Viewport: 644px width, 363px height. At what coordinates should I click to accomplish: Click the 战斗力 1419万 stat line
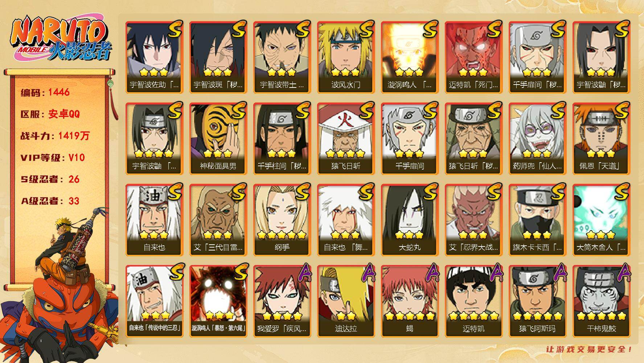coord(55,136)
